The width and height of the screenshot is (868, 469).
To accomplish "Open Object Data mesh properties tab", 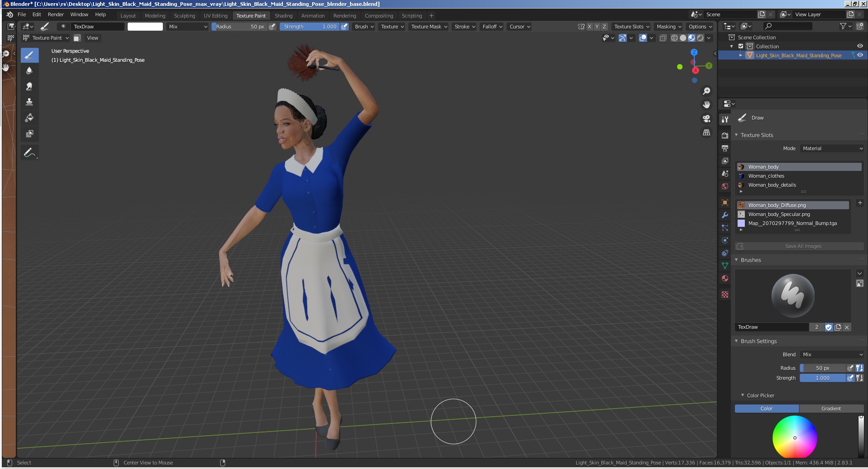I will 725,266.
